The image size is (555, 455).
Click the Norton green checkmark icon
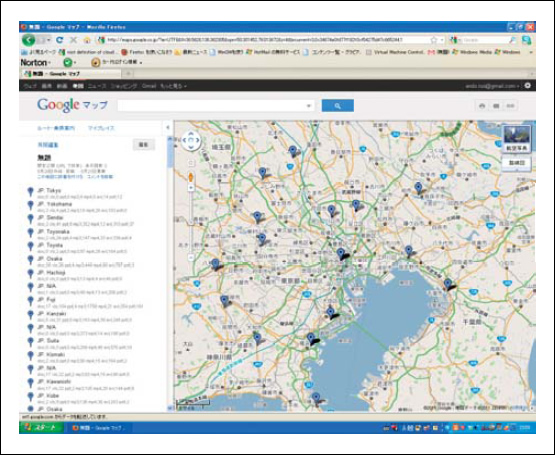tap(67, 63)
